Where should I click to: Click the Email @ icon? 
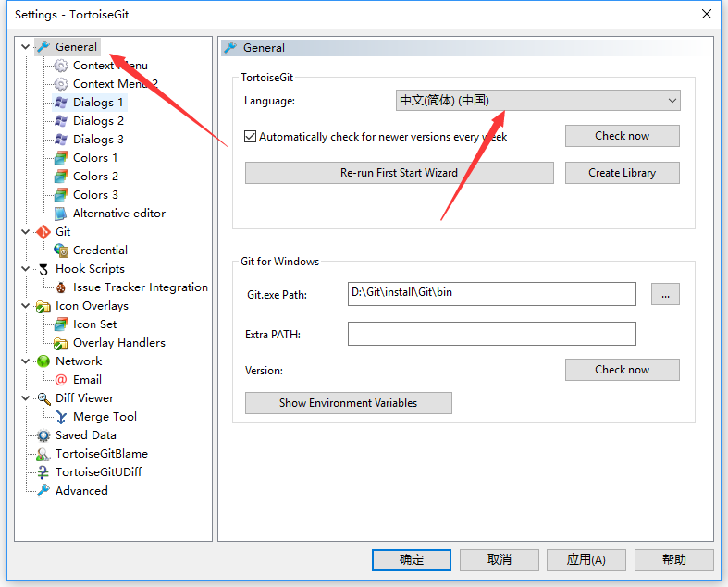click(x=61, y=380)
